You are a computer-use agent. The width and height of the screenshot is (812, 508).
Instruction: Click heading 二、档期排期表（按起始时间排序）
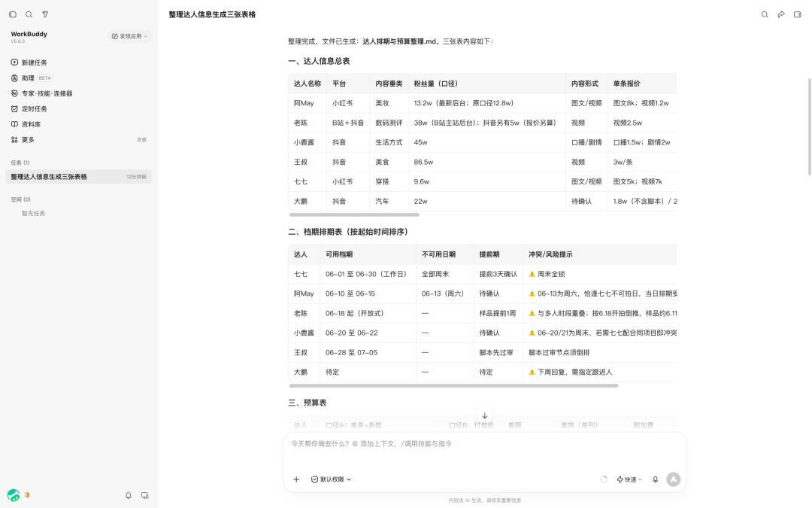click(x=348, y=232)
